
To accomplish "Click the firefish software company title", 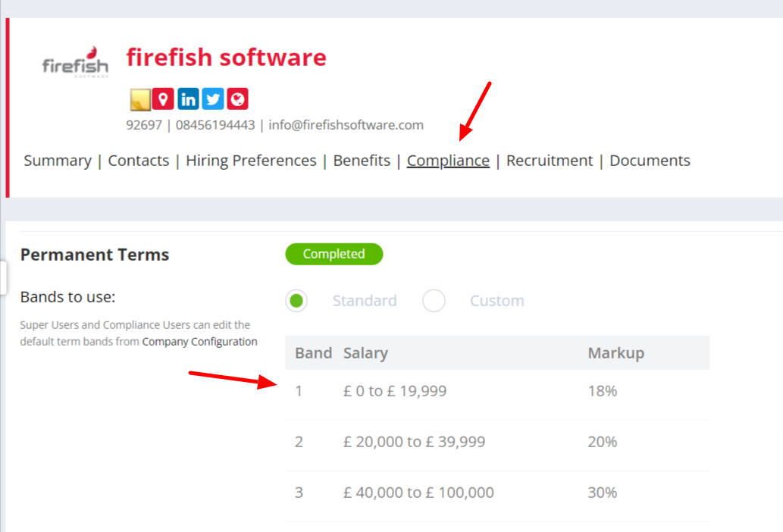I will coord(226,58).
